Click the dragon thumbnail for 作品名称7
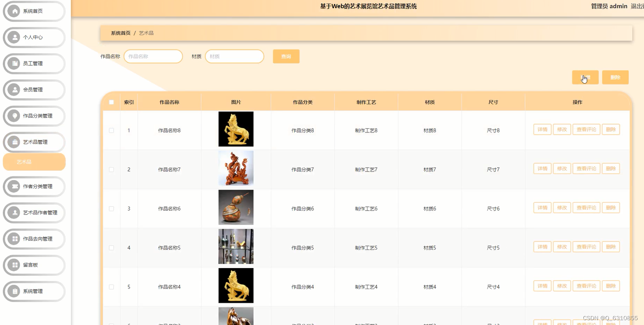644x325 pixels. tap(236, 168)
